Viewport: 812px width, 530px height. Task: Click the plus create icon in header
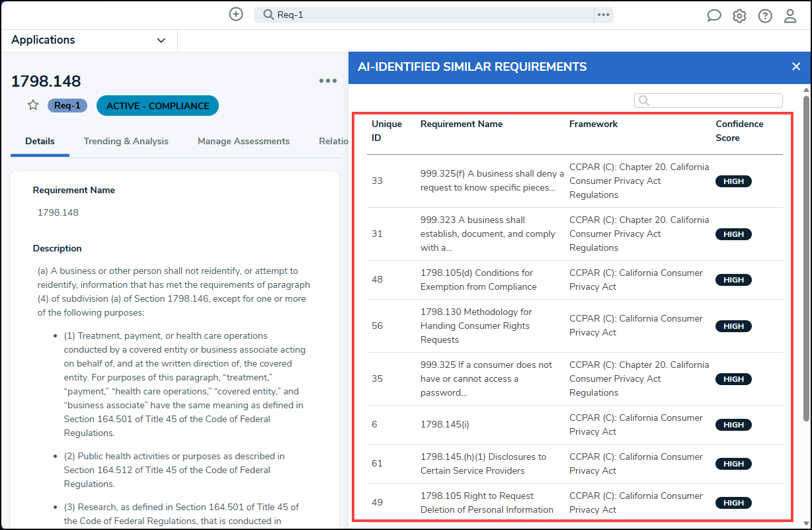[x=236, y=14]
